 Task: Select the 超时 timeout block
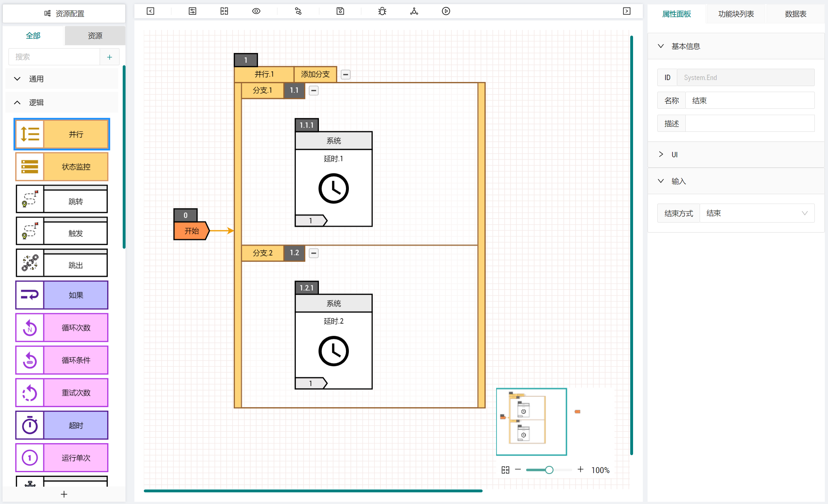pos(62,426)
